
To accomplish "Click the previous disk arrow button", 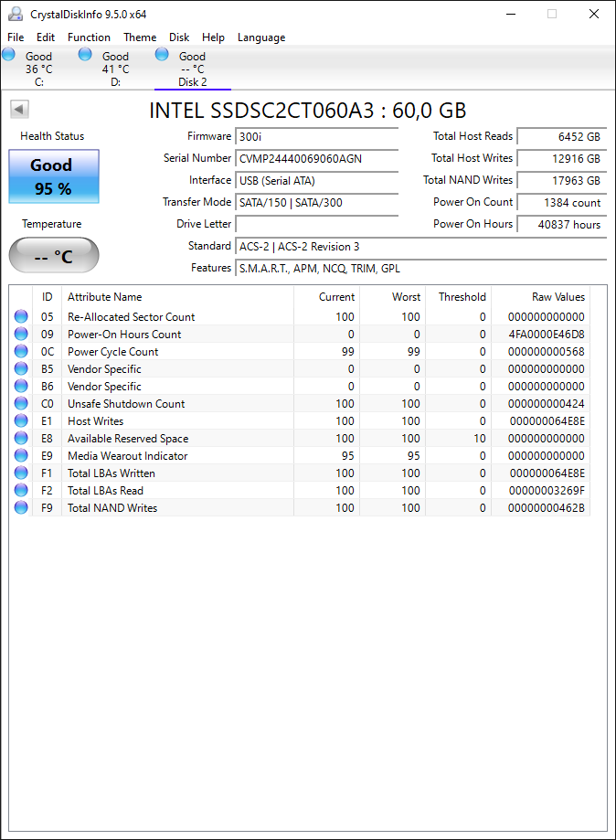I will [19, 110].
